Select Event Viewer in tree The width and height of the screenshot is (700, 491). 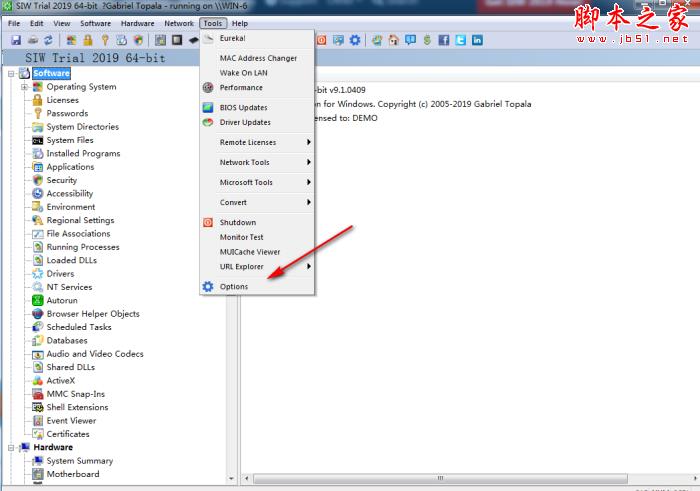click(71, 420)
